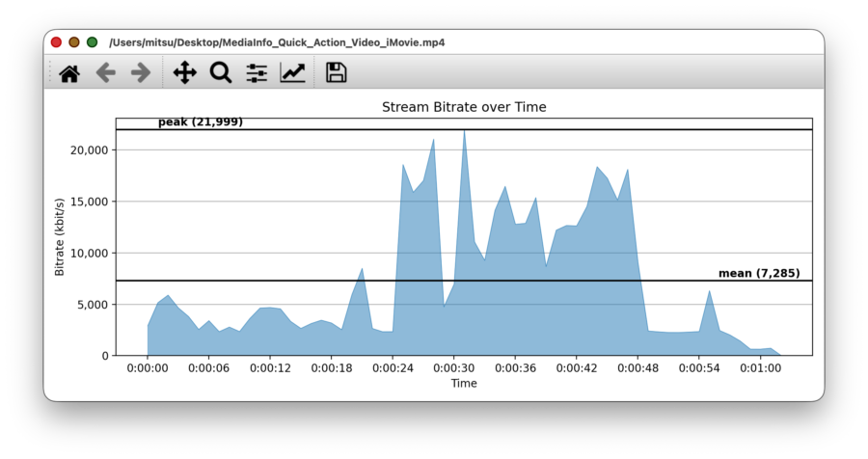Open the Configure subplots sliders icon
The image size is (868, 459).
coord(257,73)
